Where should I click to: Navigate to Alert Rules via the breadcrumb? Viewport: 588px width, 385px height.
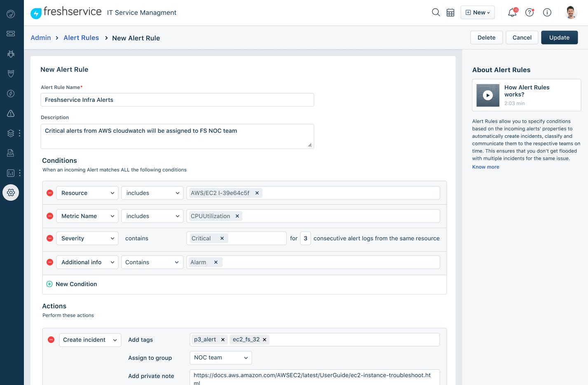pyautogui.click(x=81, y=38)
